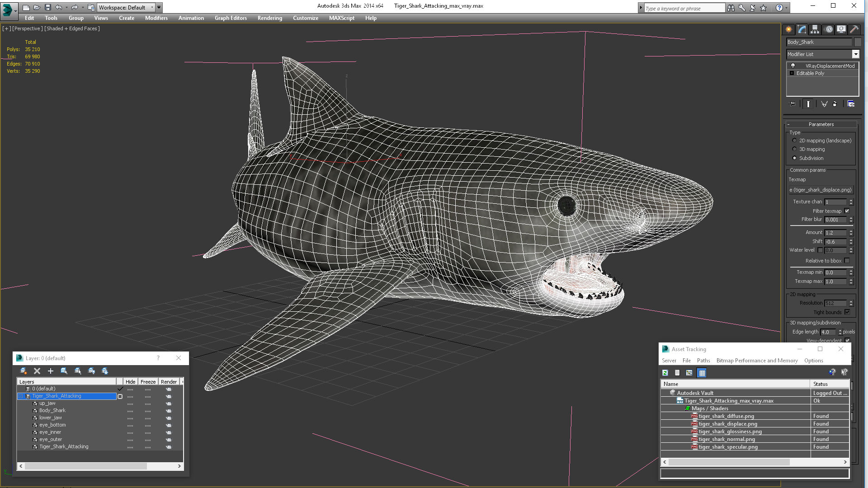
Task: Click Hide/Unhide All Layers icon
Action: [91, 371]
